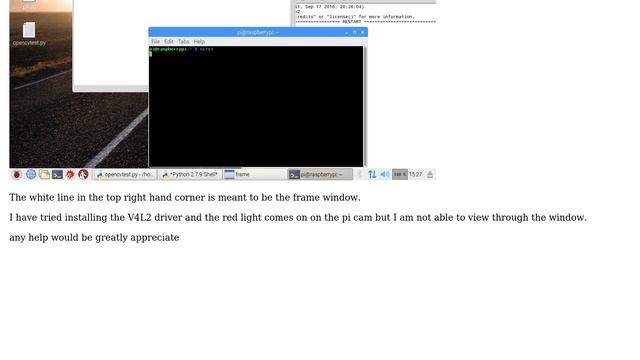
Task: Close the pi@raspberrypi terminal window
Action: (x=362, y=33)
